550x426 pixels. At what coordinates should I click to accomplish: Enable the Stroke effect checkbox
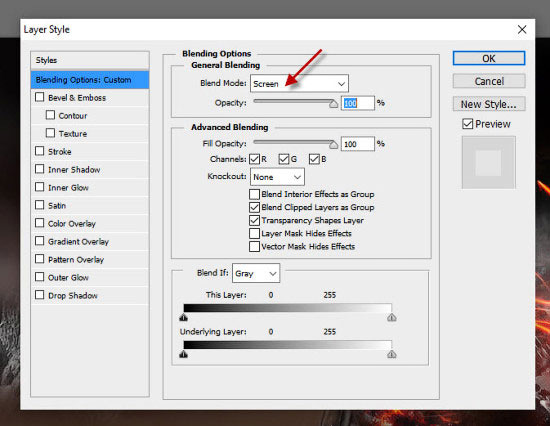[x=40, y=151]
